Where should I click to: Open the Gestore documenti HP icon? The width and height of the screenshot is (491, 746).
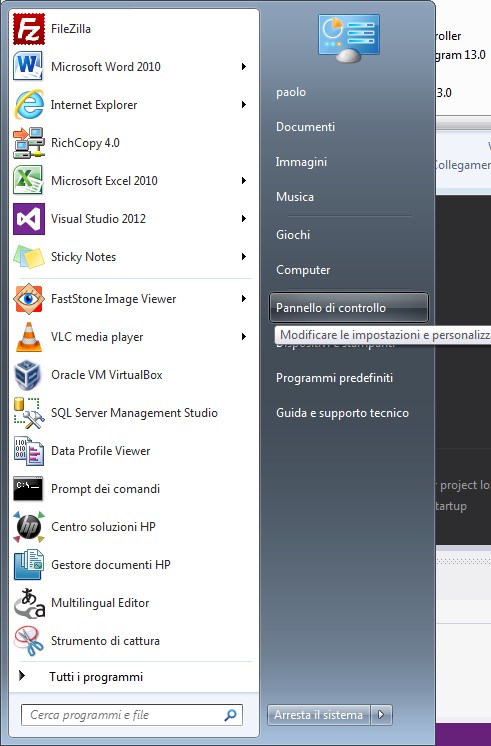coord(29,565)
